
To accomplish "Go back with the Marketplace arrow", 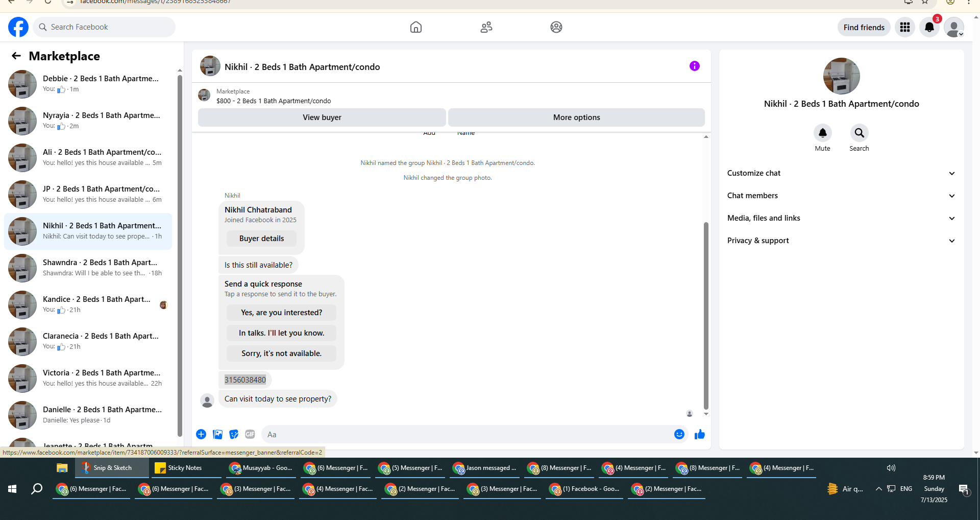I will coord(16,56).
